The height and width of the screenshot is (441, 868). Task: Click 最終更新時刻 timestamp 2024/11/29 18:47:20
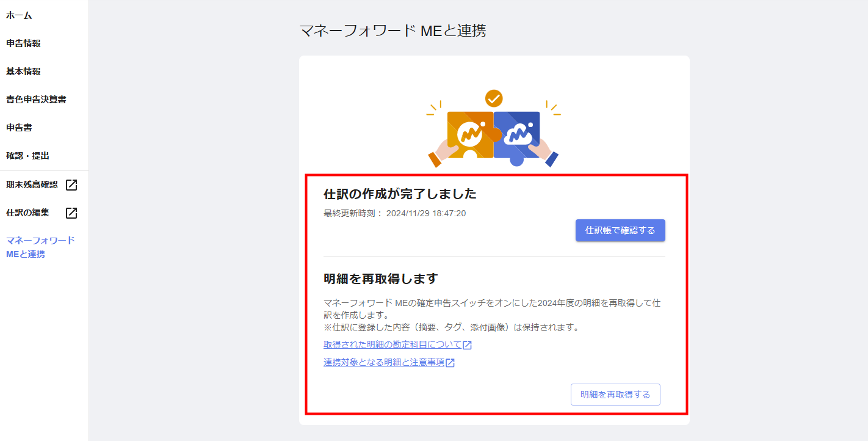pos(395,213)
